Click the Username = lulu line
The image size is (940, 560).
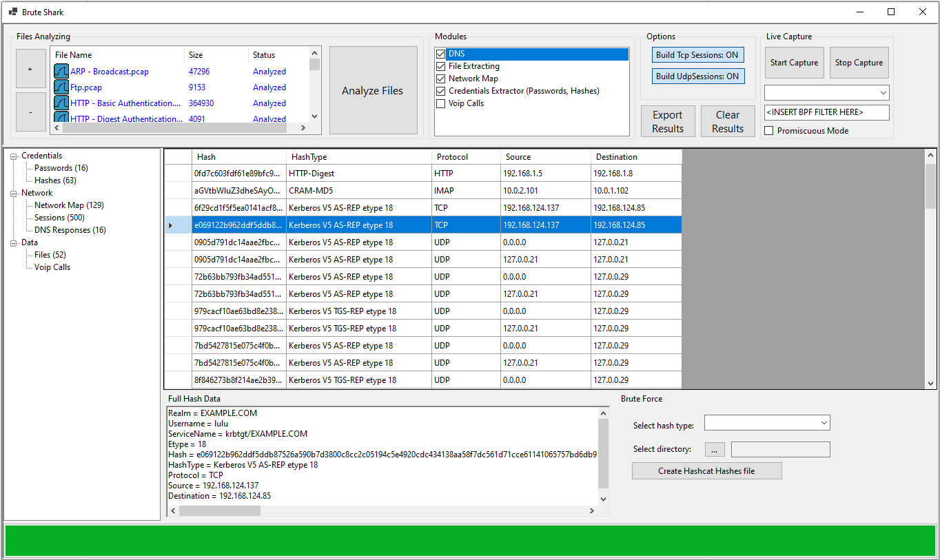pyautogui.click(x=198, y=424)
